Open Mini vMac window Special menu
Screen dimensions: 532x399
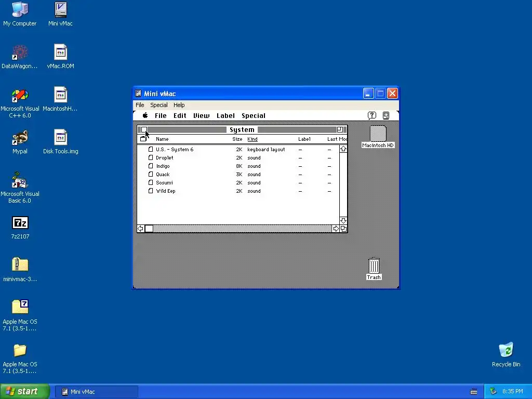159,105
